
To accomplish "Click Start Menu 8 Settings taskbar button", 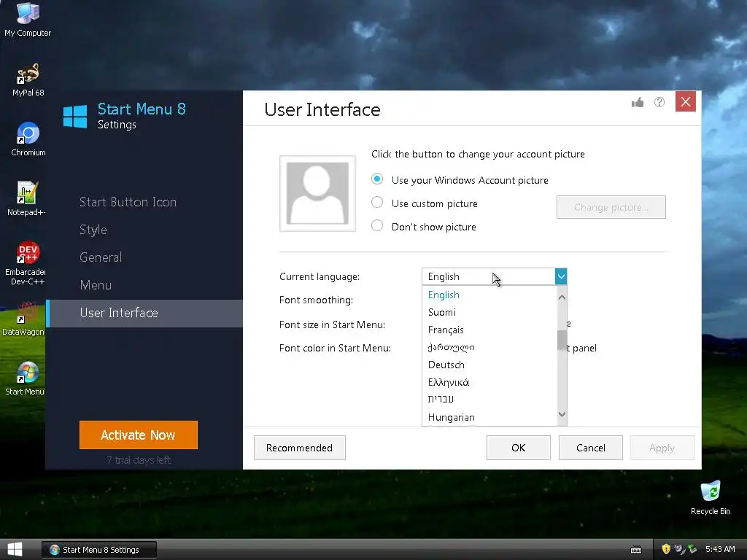I will tap(99, 550).
